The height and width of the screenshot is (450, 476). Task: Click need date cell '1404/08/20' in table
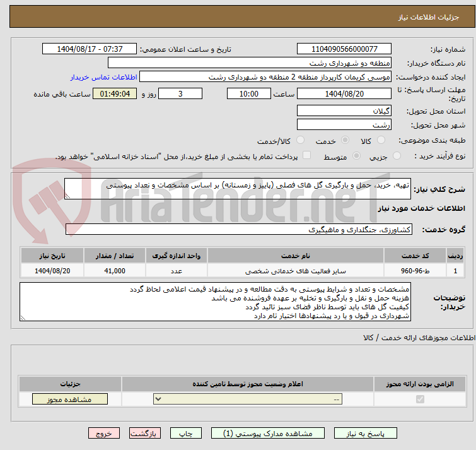(x=52, y=271)
